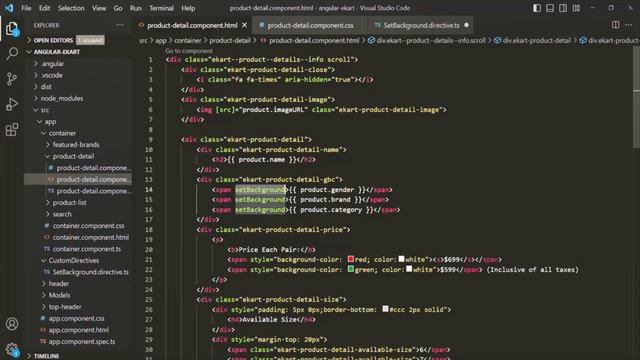Click the Go to component code lens
Viewport: 640px width, 360px height.
[189, 51]
